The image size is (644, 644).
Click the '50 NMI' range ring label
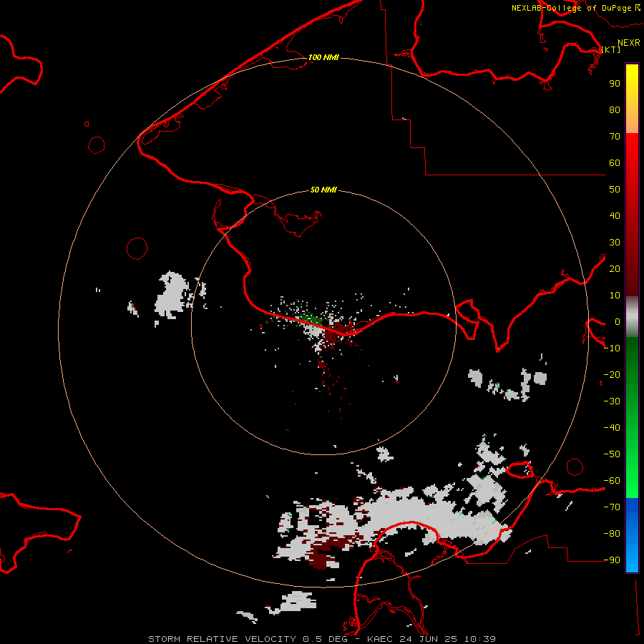[x=323, y=190]
